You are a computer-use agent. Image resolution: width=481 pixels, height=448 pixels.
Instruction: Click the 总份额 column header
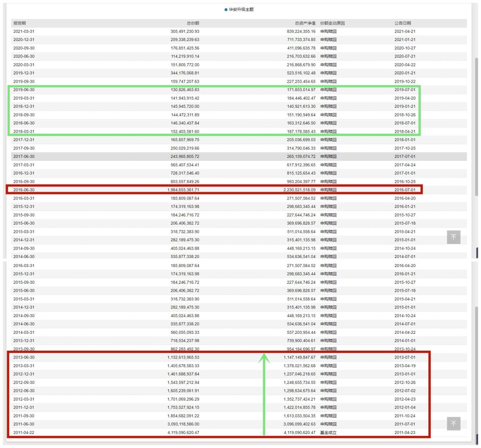pos(193,23)
